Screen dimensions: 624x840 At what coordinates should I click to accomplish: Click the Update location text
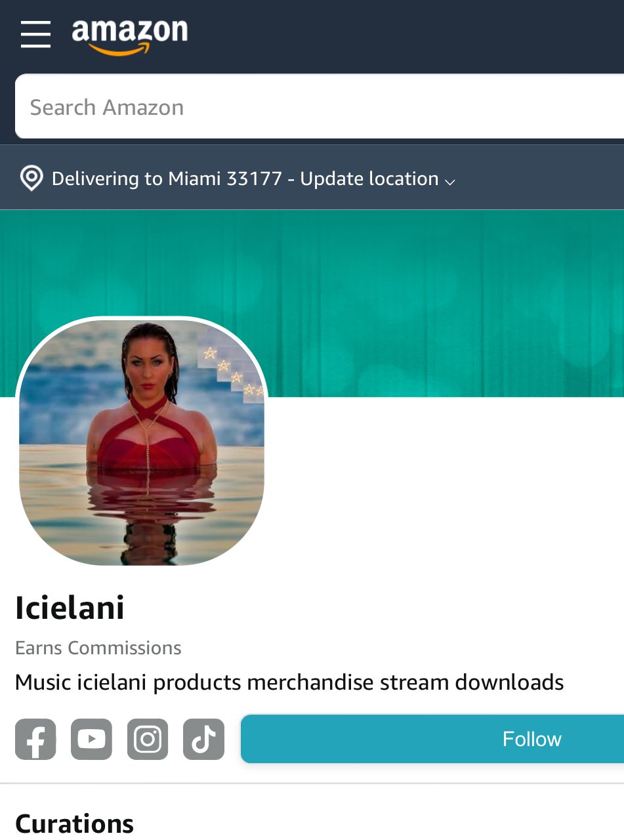369,178
